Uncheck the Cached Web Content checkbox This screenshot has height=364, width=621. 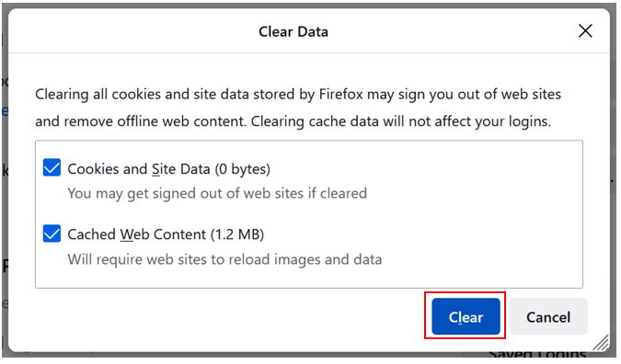[52, 233]
